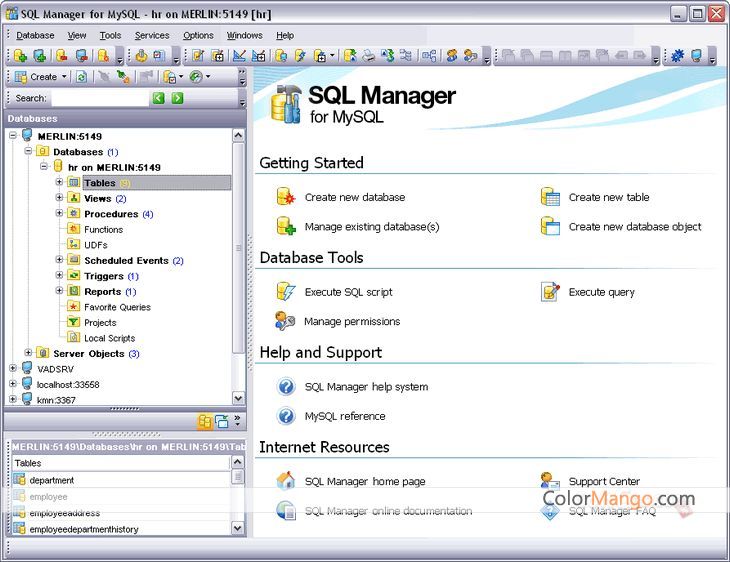Open the MySQL reference link
The width and height of the screenshot is (730, 562).
(x=345, y=416)
